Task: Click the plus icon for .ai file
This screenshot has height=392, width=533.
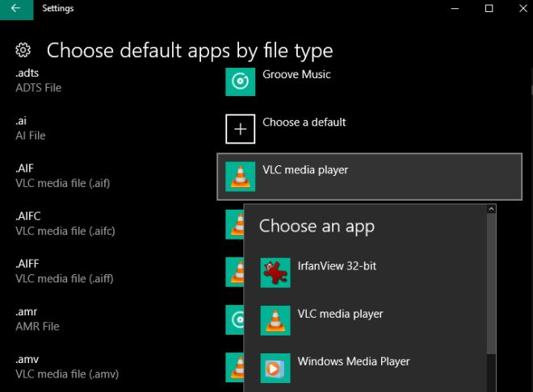Action: 241,129
